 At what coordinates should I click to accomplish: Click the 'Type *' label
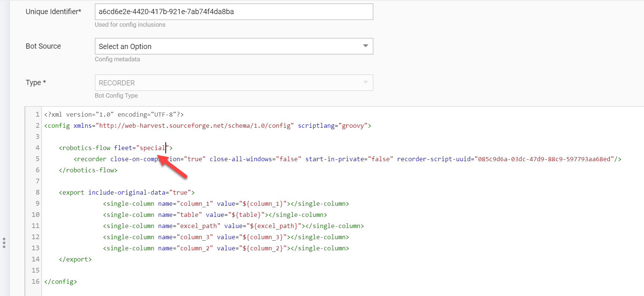coord(36,82)
